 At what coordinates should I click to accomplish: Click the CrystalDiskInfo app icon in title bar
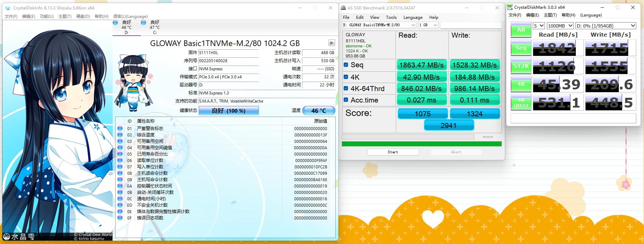[8, 8]
